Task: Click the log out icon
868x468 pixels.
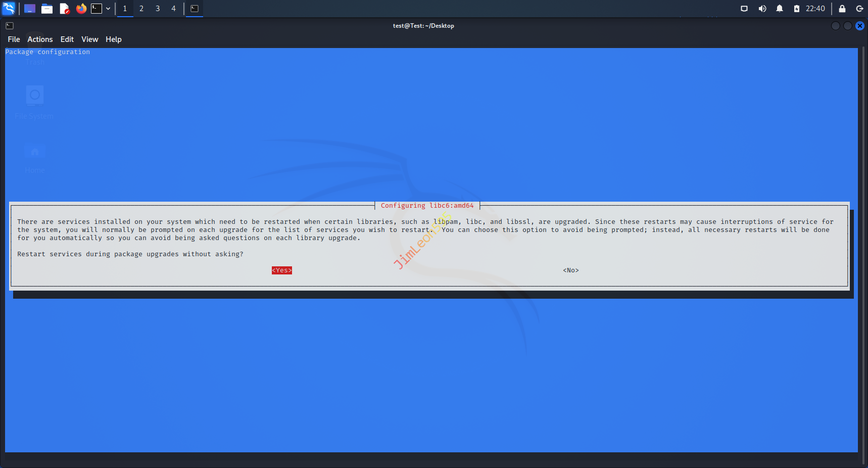Action: point(859,9)
